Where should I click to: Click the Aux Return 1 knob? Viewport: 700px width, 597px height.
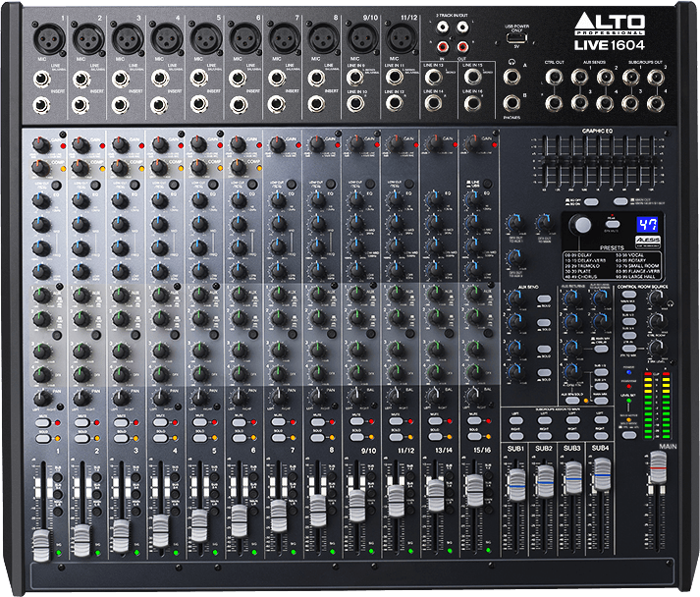point(572,298)
